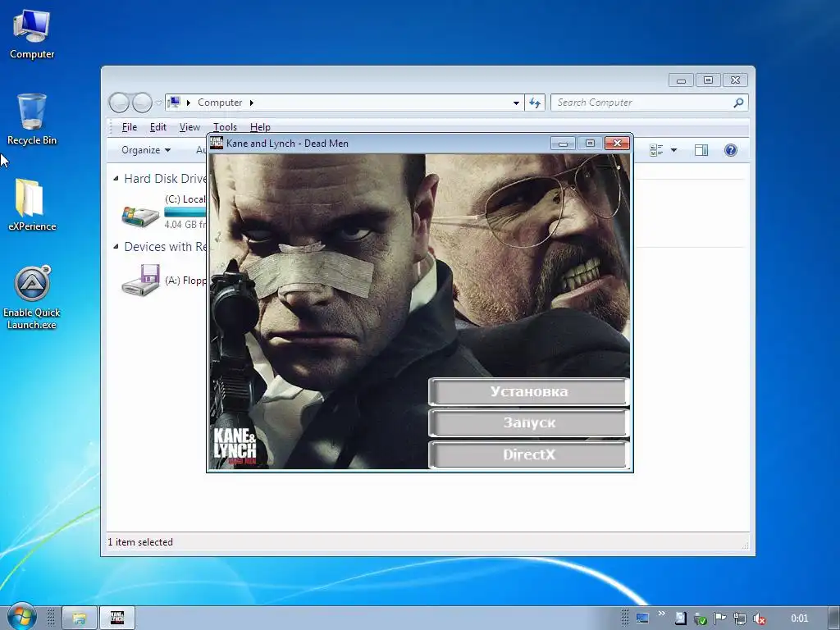Close the Explorer Computer window
Viewport: 840px width, 630px height.
736,80
